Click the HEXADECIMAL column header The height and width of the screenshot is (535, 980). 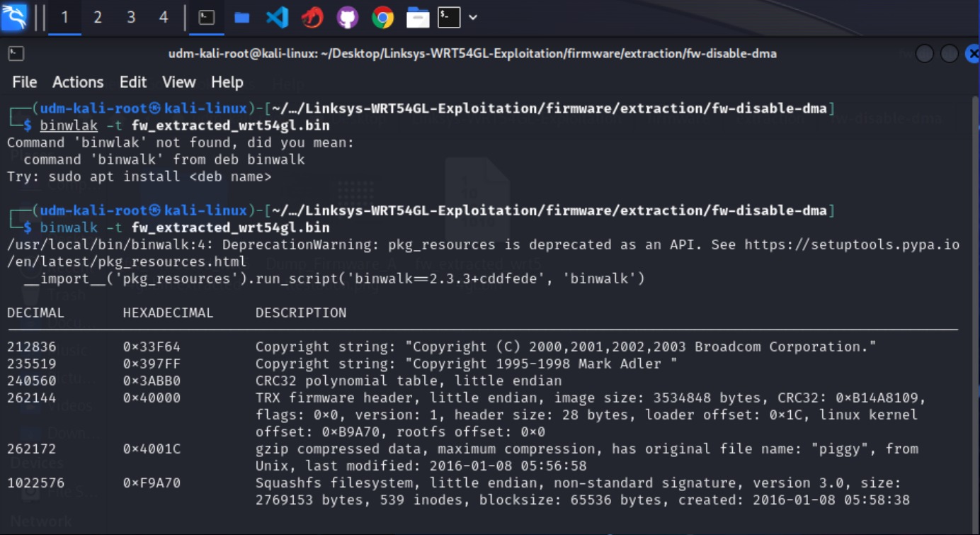[168, 312]
